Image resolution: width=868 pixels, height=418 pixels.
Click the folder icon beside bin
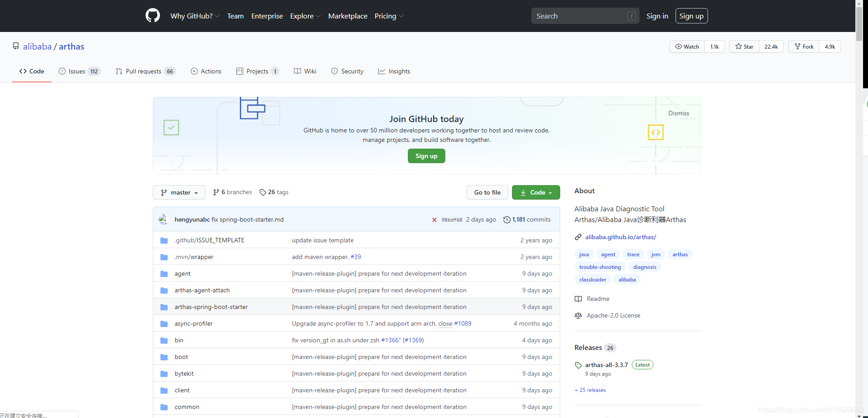point(164,341)
